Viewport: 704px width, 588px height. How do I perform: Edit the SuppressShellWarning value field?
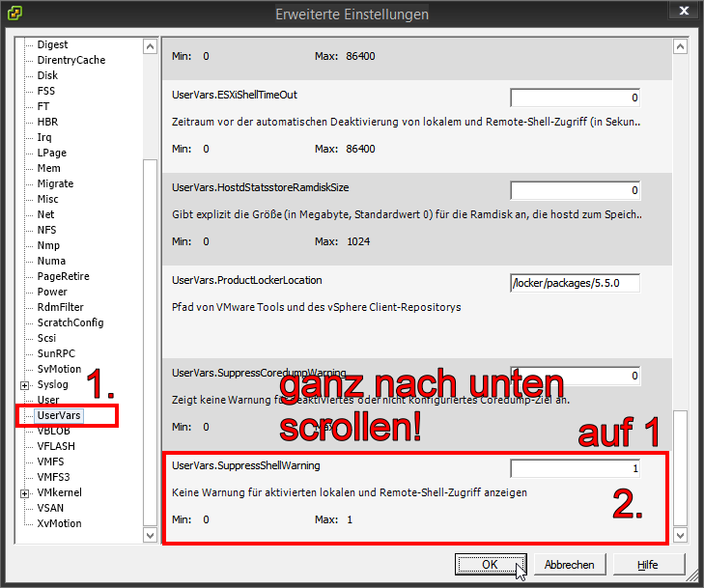(x=575, y=468)
